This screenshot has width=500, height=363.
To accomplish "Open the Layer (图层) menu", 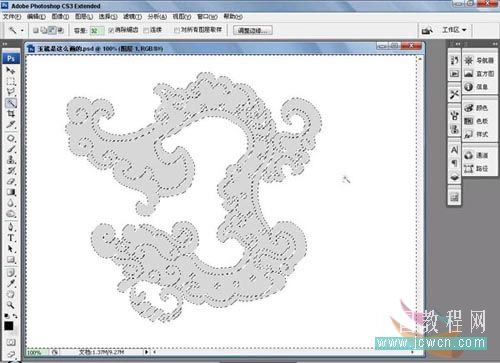I will point(84,16).
